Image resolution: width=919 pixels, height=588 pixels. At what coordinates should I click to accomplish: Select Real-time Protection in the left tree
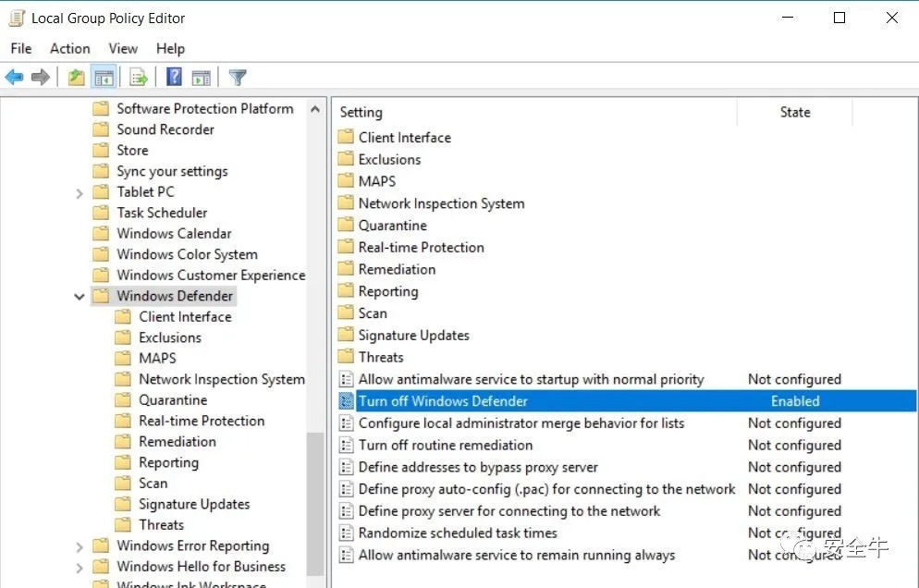click(x=202, y=421)
